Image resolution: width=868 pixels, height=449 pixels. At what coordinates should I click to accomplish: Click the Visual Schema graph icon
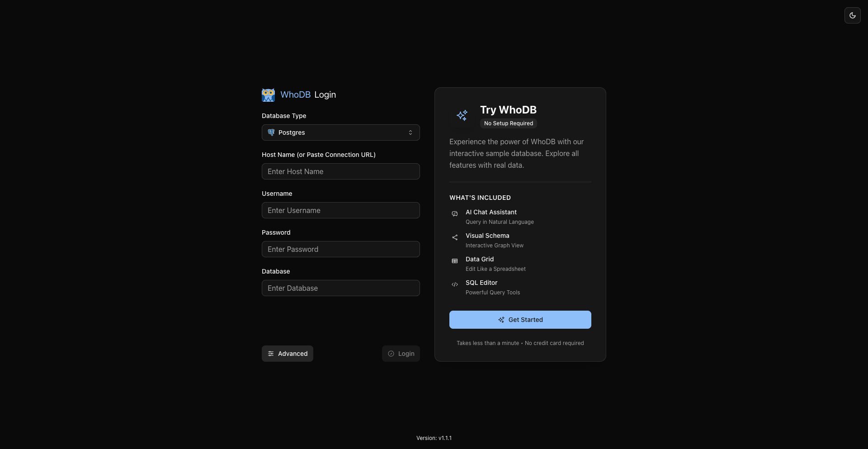454,237
